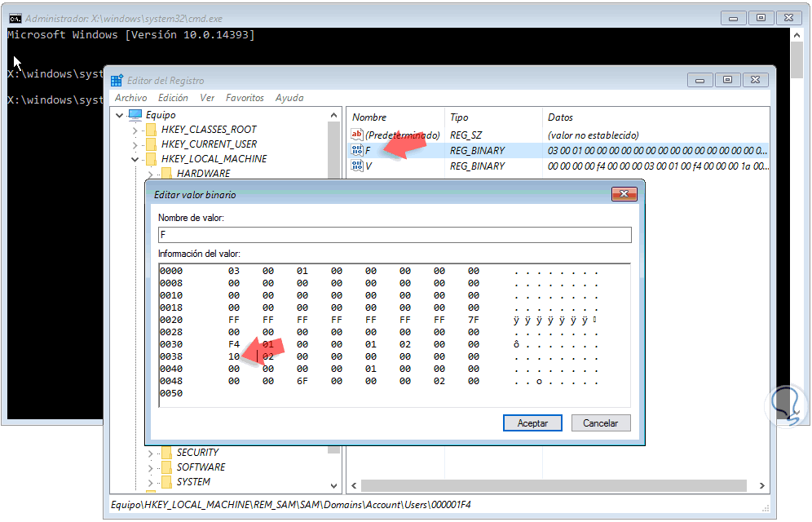812x522 pixels.
Task: Collapse the Equipo root node
Action: pos(120,115)
